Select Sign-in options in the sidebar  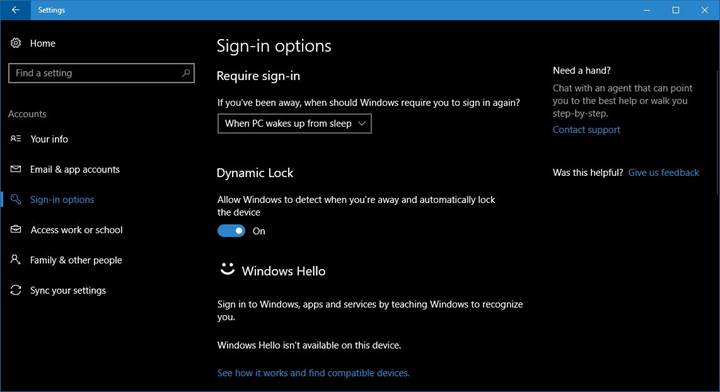[62, 200]
